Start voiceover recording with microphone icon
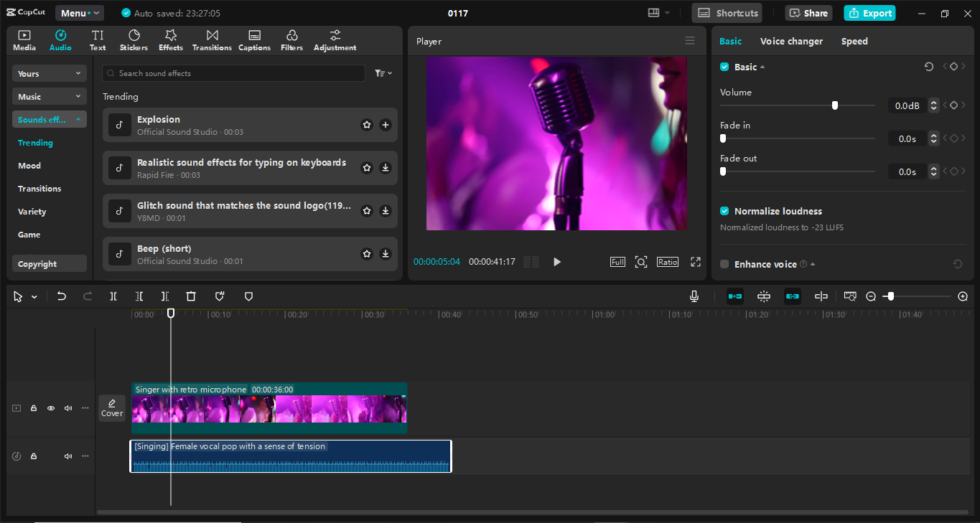This screenshot has height=523, width=980. tap(694, 296)
